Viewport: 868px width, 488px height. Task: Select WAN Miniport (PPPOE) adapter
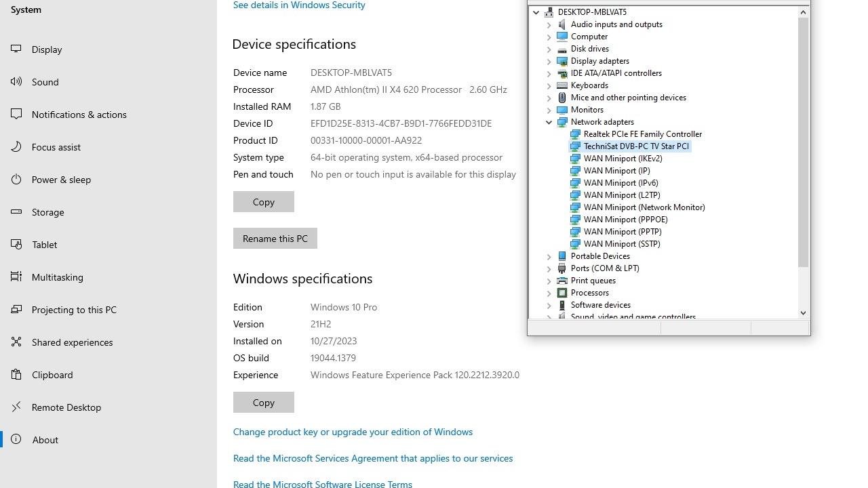pyautogui.click(x=625, y=220)
